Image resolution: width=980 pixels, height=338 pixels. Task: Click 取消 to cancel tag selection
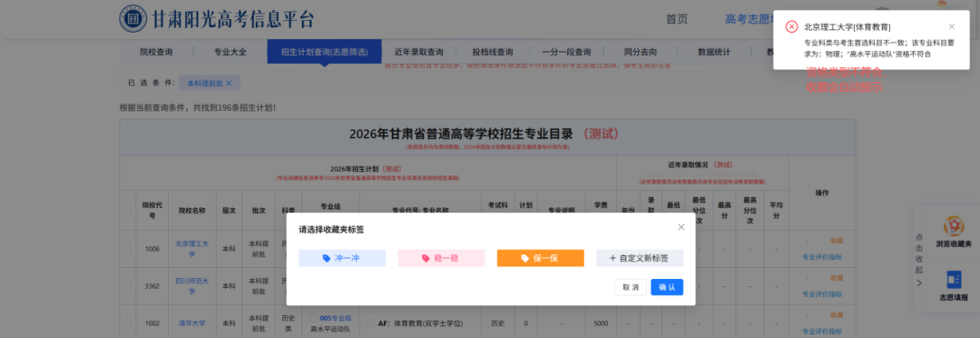pyautogui.click(x=630, y=287)
